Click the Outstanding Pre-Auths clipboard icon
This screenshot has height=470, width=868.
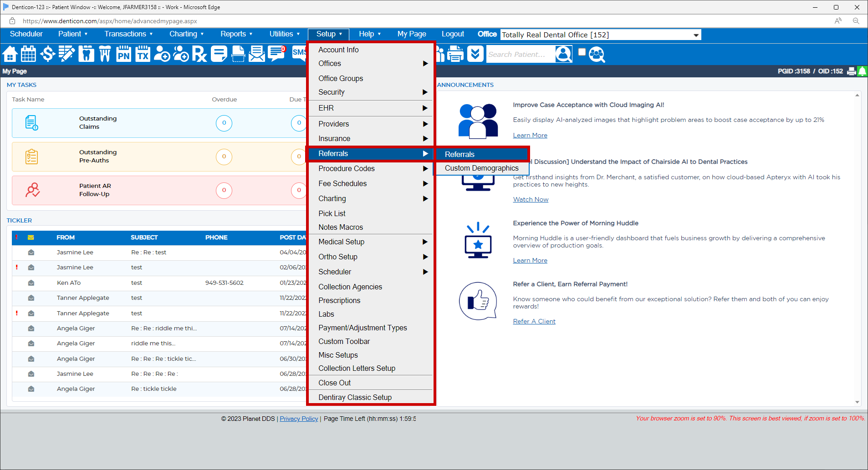click(x=31, y=157)
